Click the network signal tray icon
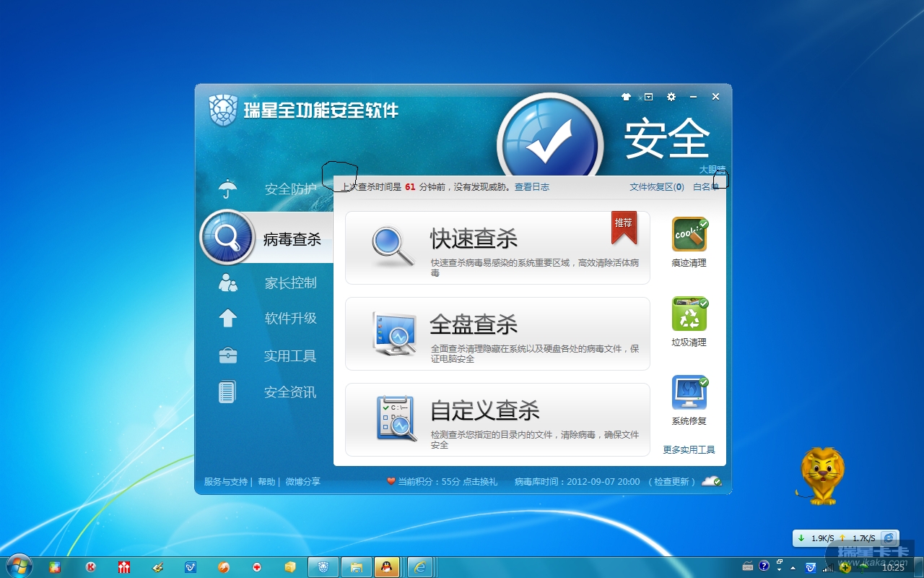 click(x=828, y=567)
